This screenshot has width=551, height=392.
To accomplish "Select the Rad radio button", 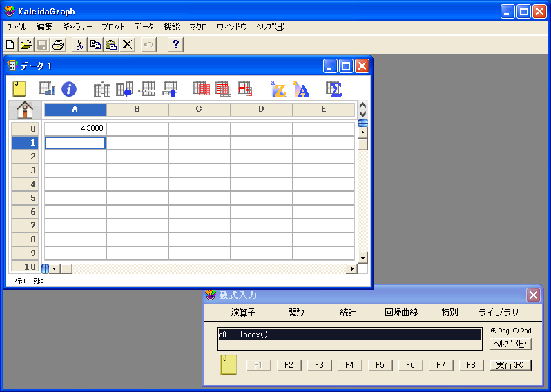I will tap(516, 331).
